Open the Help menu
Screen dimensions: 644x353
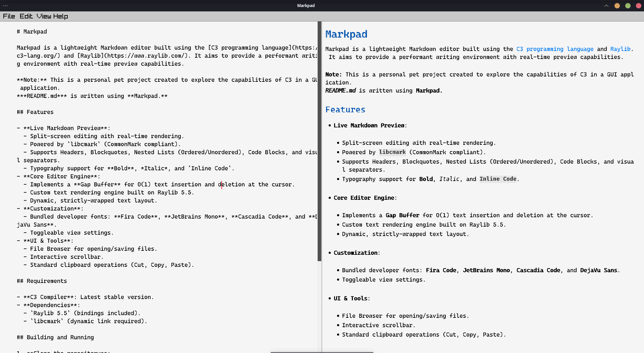[x=60, y=16]
